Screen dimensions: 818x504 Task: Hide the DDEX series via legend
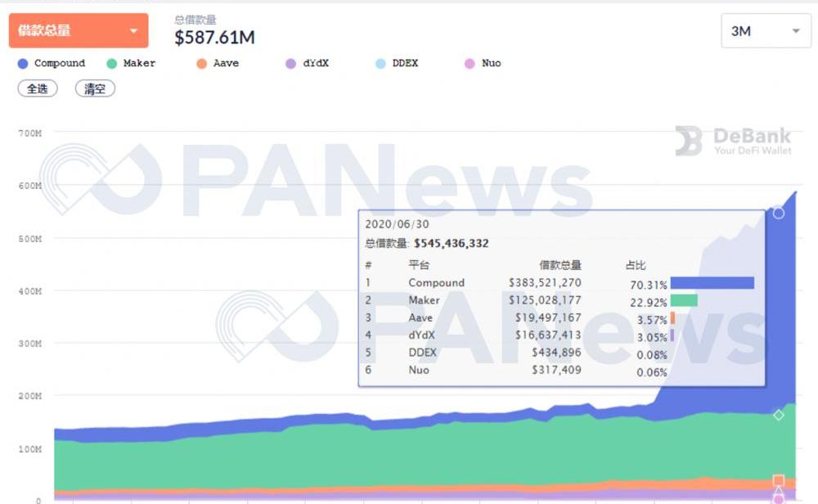404,63
